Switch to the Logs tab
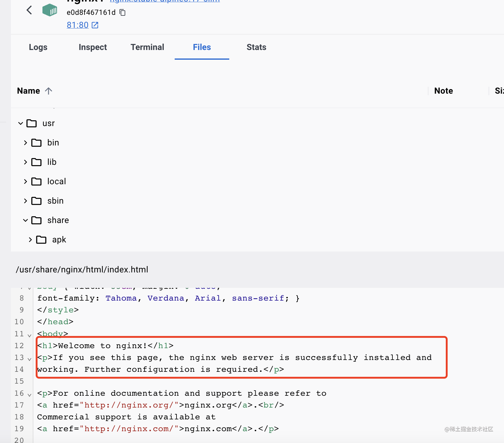The image size is (504, 443). (38, 47)
